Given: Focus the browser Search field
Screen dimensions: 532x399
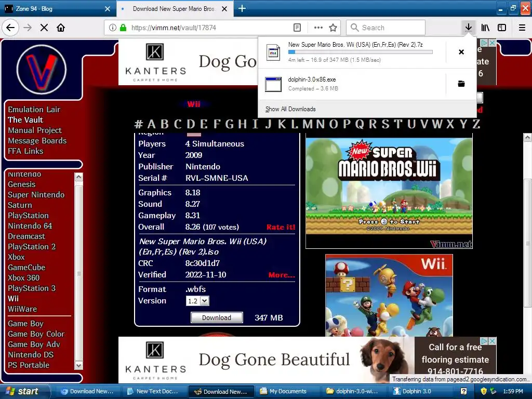Looking at the screenshot, I should coord(385,28).
